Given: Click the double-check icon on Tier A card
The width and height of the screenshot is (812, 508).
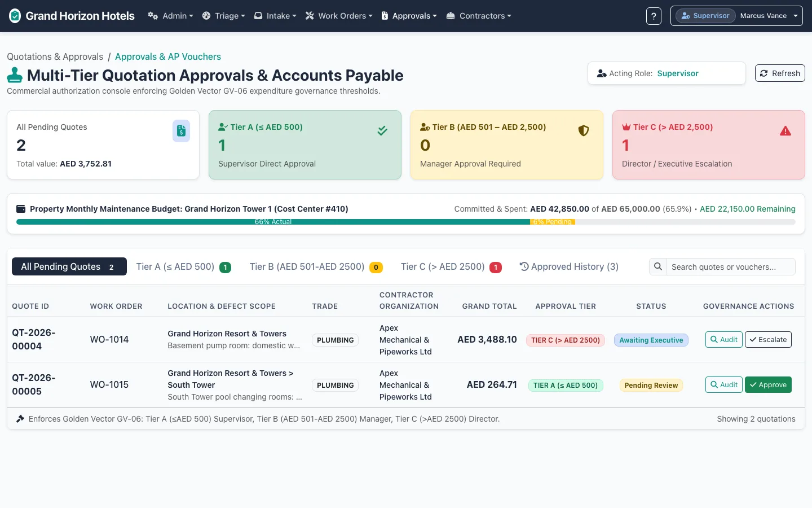Looking at the screenshot, I should [x=382, y=131].
